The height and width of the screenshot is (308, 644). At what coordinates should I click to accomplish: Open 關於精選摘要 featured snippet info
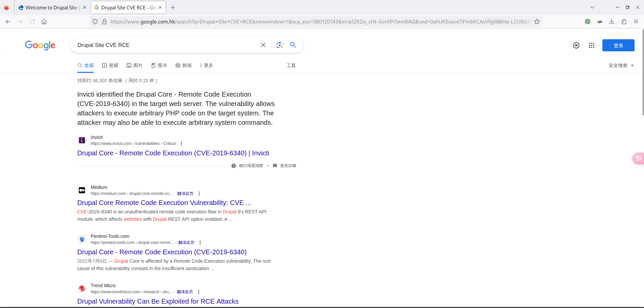(247, 166)
